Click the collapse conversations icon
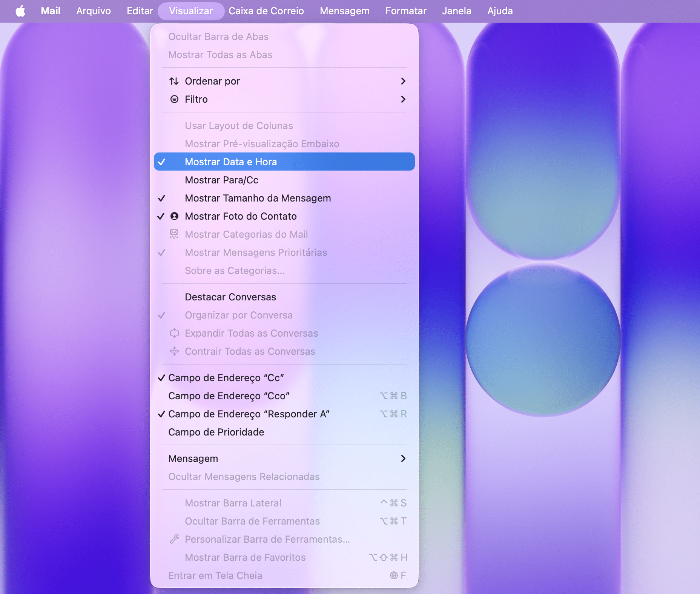 [174, 351]
